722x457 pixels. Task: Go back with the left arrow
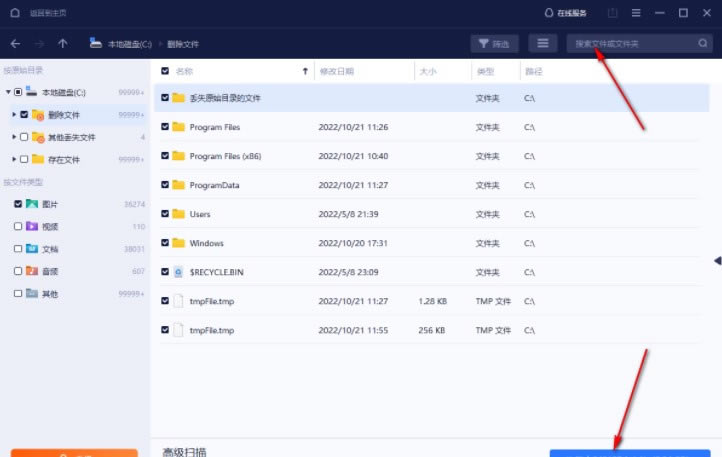(15, 43)
